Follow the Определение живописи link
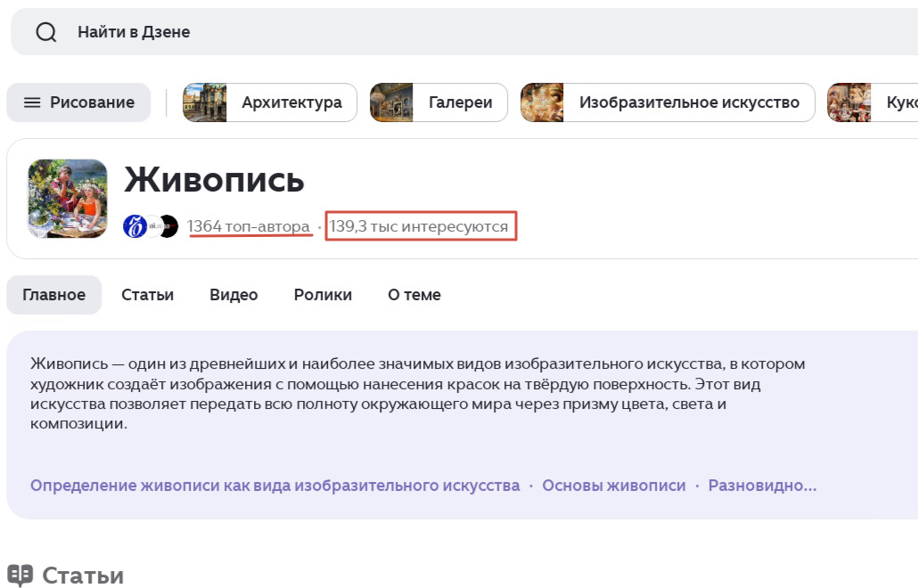 274,485
